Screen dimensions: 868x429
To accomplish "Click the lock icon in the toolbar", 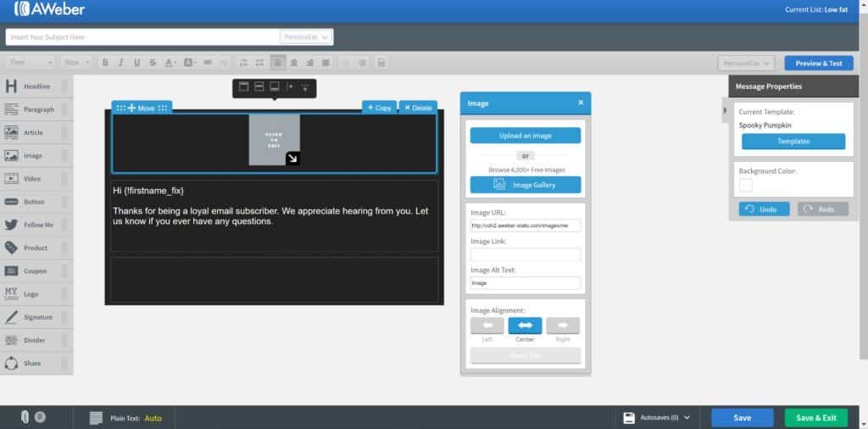I will [381, 63].
